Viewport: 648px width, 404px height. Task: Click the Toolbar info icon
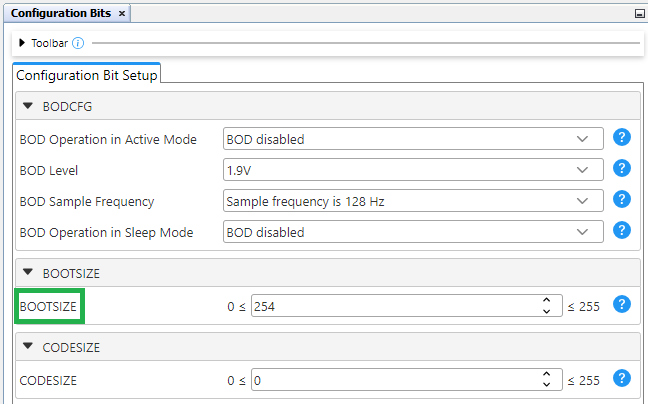[x=78, y=44]
